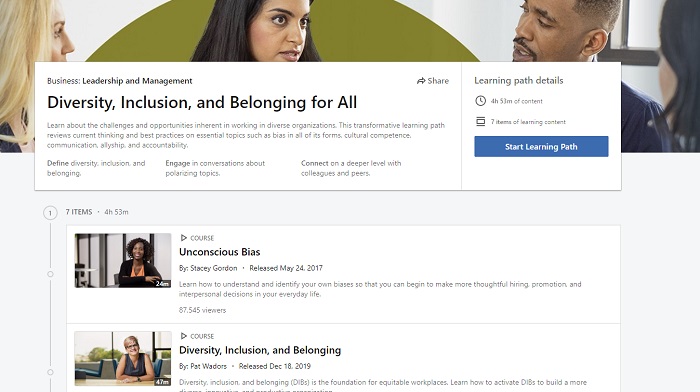Click the 7 ITEMS label
Screen dimensions: 700x392
[x=79, y=212]
